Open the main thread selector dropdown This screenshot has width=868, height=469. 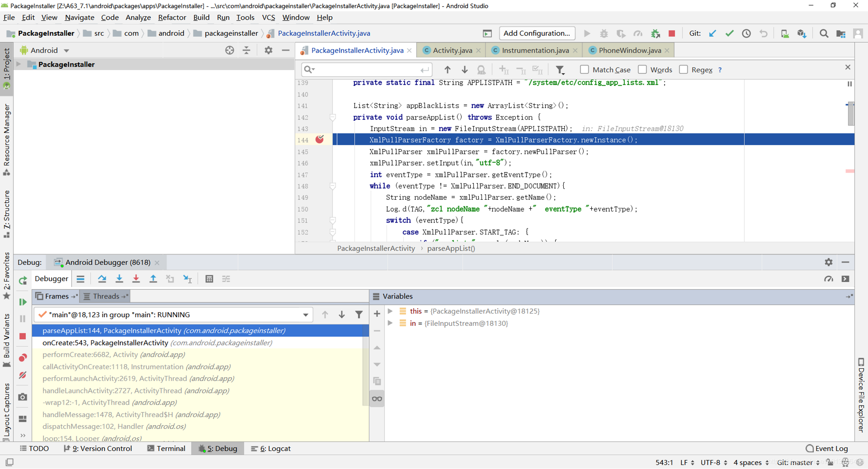click(305, 315)
